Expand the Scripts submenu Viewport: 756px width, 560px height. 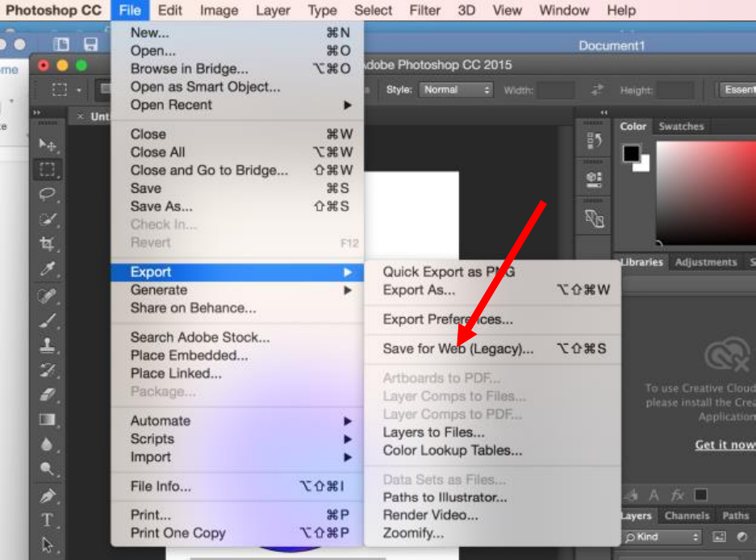[237, 439]
